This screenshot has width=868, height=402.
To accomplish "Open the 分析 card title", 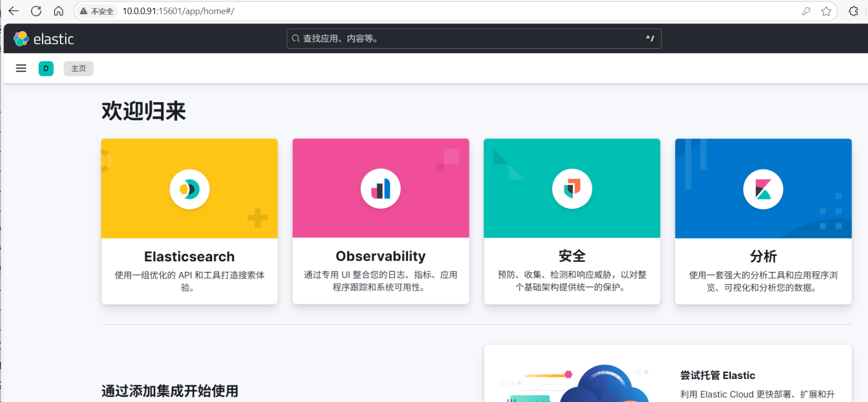I will pyautogui.click(x=763, y=256).
